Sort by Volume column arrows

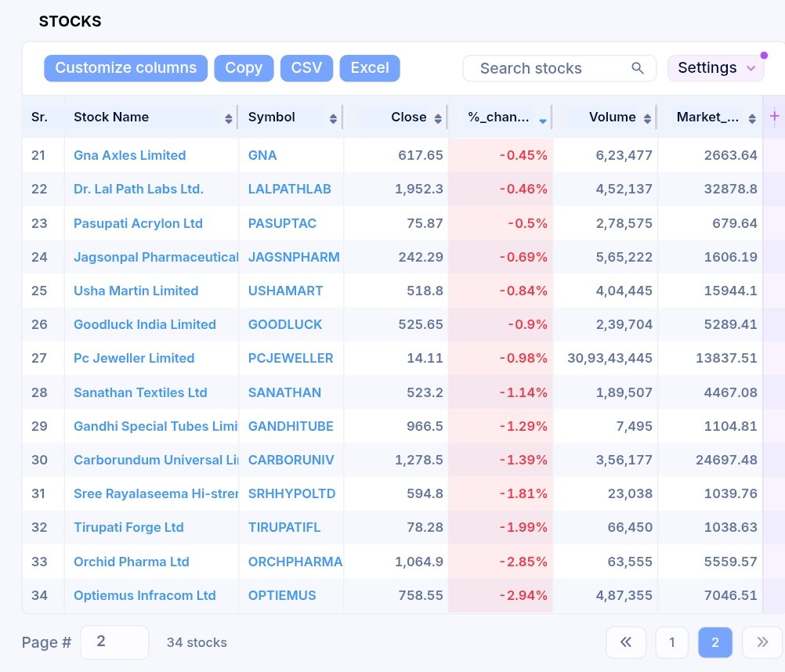(x=647, y=118)
